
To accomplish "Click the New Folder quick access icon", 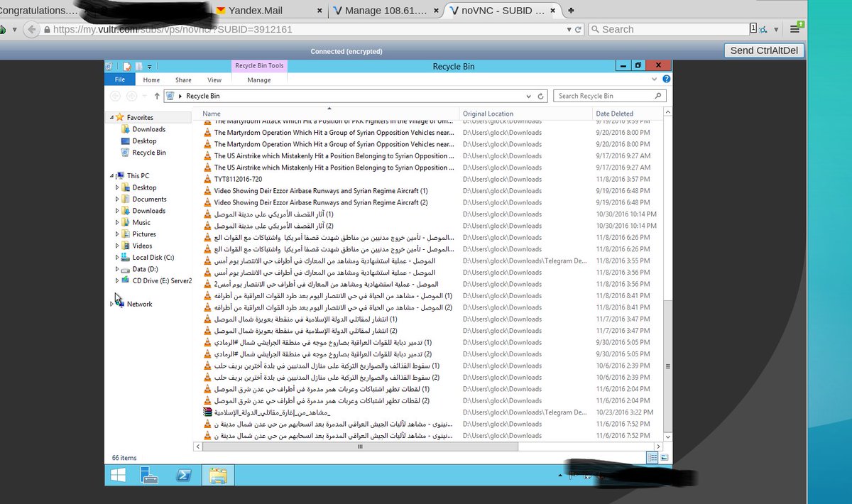I will [139, 66].
